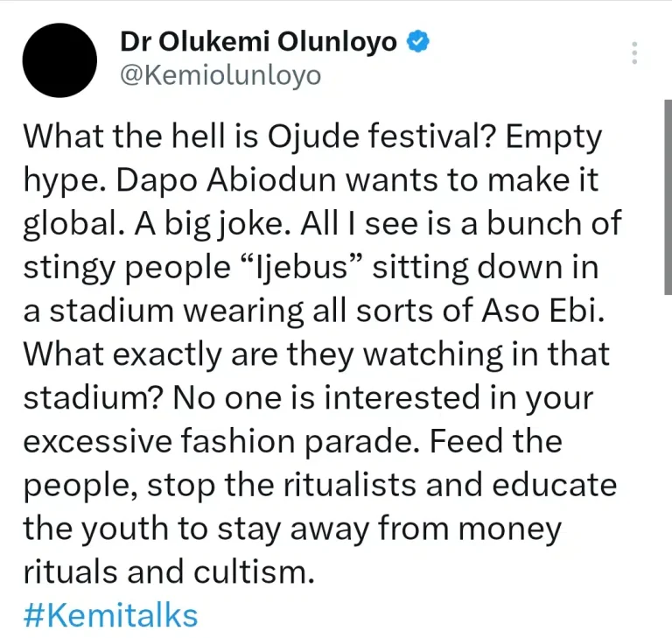Open Dr Olukemi Olunloyo's profile name
This screenshot has width=672, height=638.
(258, 42)
